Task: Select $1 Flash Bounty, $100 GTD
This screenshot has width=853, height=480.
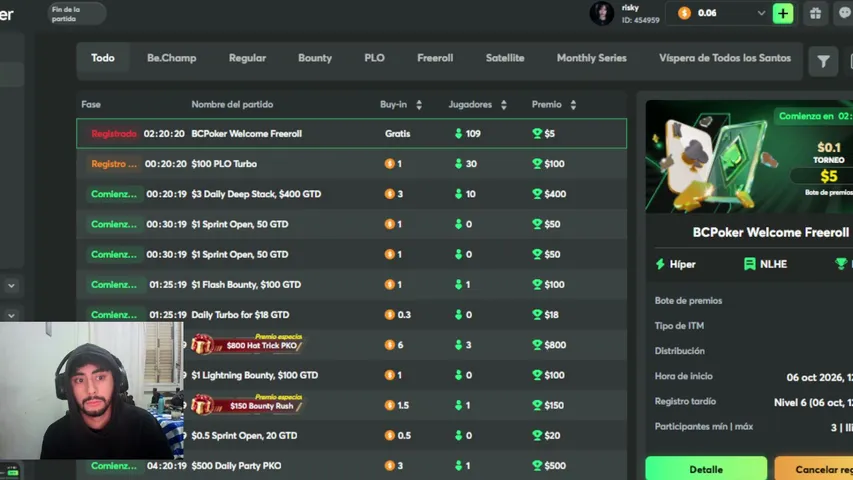Action: [x=351, y=284]
